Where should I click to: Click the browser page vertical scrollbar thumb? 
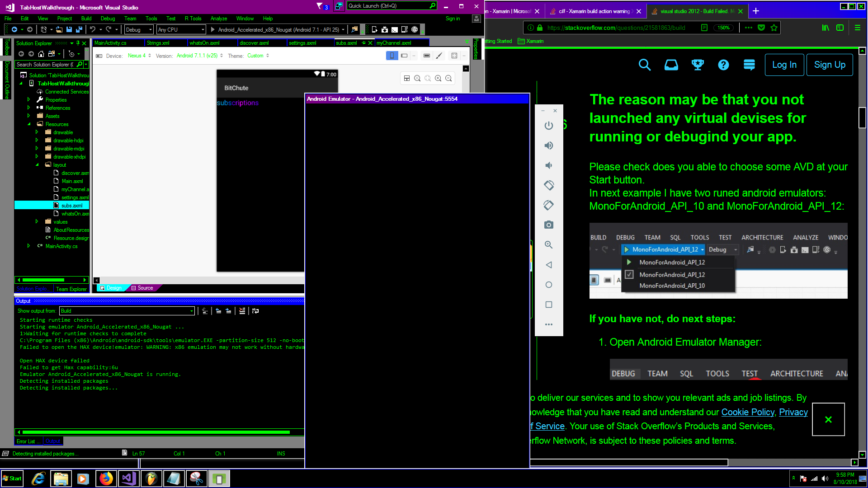point(862,117)
